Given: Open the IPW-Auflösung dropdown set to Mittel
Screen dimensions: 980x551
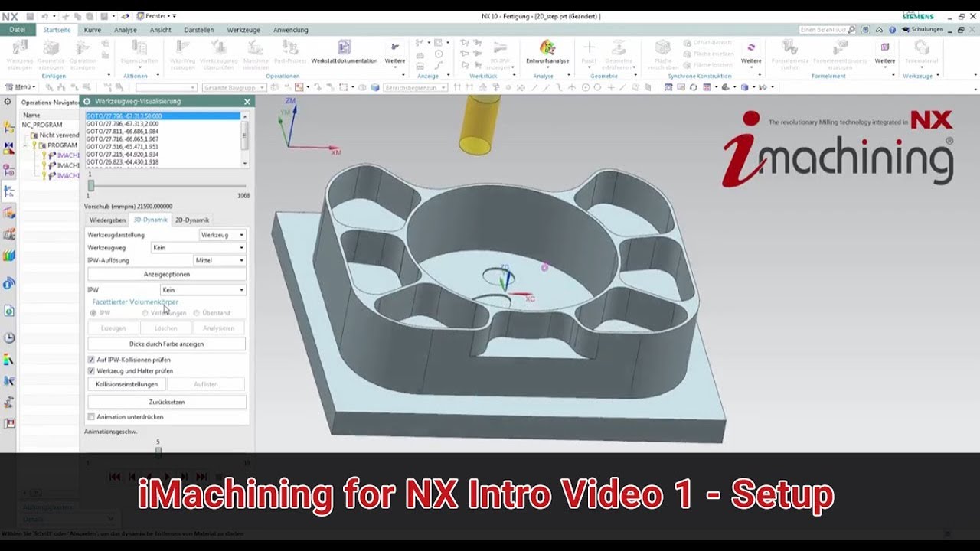Looking at the screenshot, I should [x=220, y=260].
